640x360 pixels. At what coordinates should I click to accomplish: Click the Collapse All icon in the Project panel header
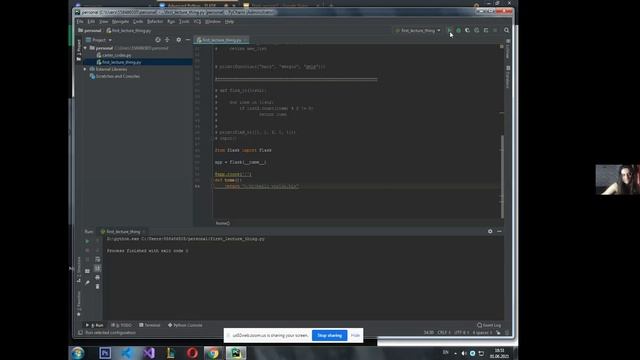(167, 40)
